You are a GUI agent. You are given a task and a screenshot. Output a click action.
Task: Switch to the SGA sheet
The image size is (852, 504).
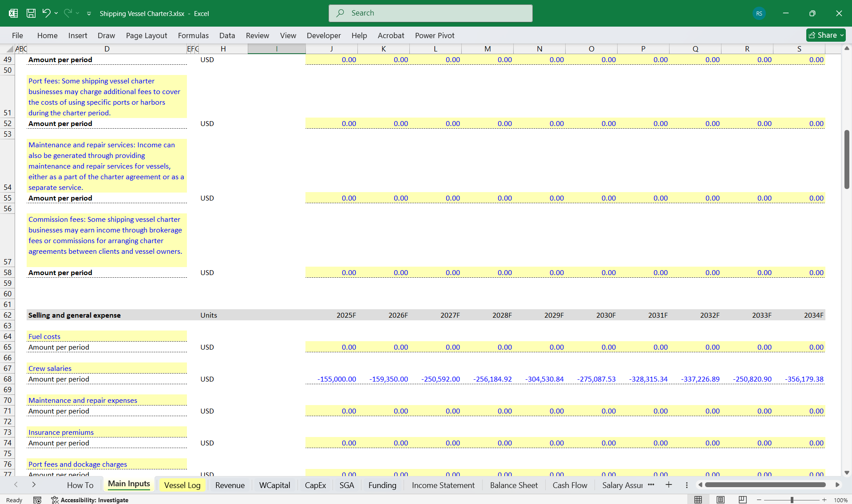[347, 485]
